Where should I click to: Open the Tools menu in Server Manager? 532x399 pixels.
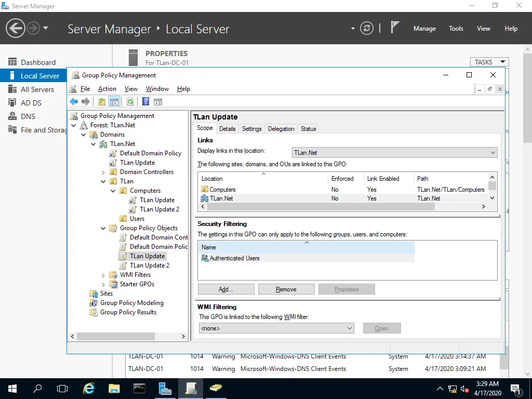(x=456, y=29)
